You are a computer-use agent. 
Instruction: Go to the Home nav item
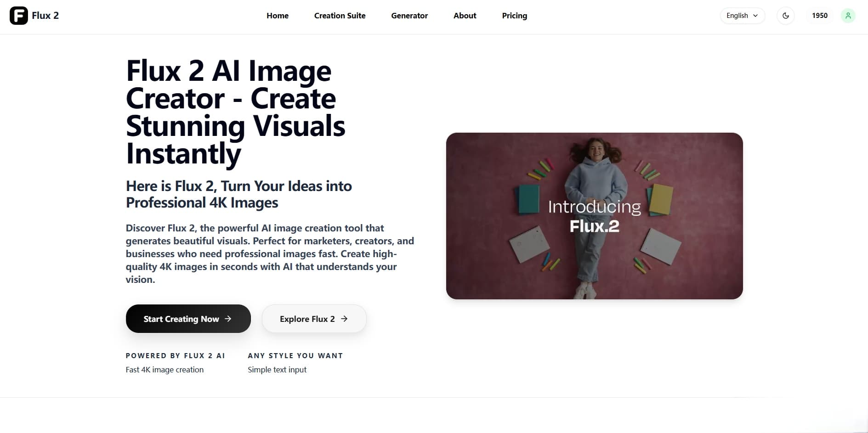[278, 16]
